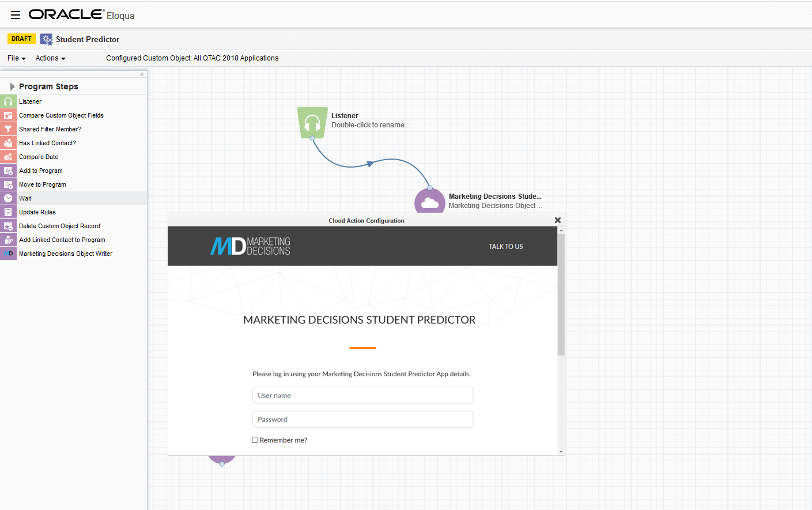Click the Listener node title text
This screenshot has height=510, width=812.
click(345, 116)
